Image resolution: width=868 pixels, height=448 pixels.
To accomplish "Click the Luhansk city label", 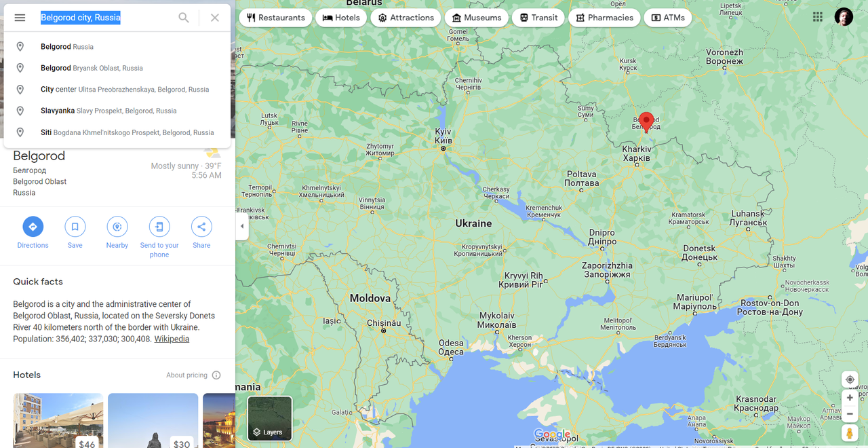I will 748,218.
